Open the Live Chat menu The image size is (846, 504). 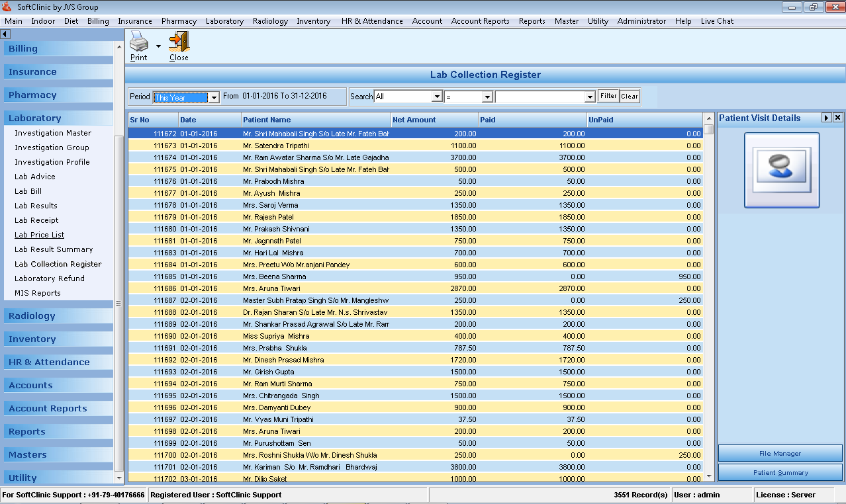click(x=717, y=21)
